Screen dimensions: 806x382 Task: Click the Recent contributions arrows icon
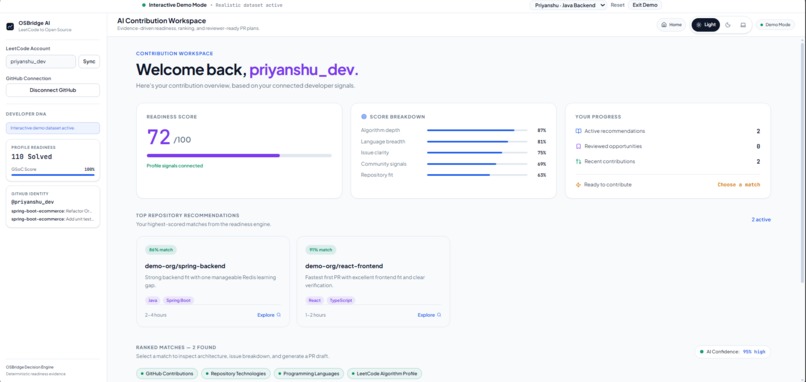578,161
